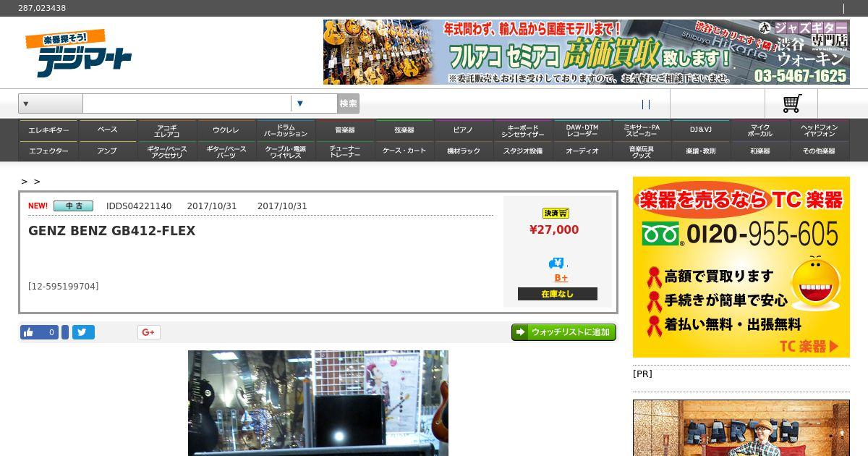Open the 機材ラック category
The height and width of the screenshot is (456, 868).
coord(463,151)
